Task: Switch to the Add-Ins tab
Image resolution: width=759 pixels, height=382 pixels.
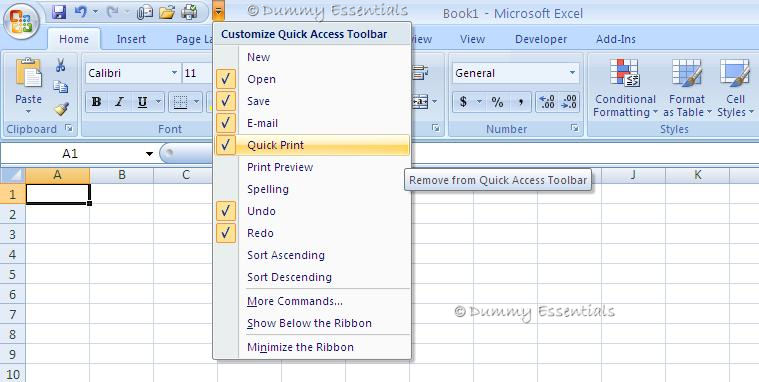Action: (x=616, y=39)
